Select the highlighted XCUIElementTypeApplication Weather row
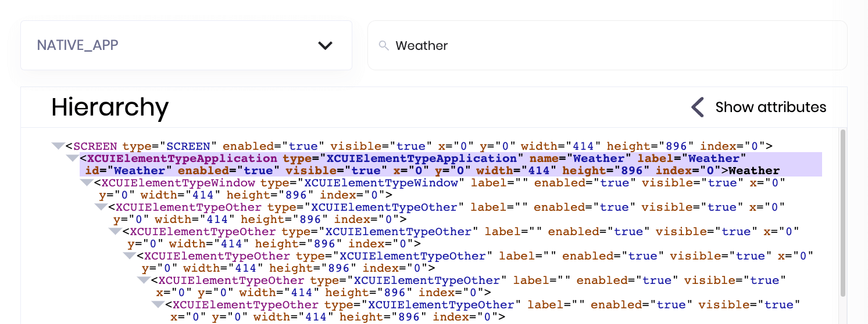The width and height of the screenshot is (868, 324). pyautogui.click(x=451, y=164)
